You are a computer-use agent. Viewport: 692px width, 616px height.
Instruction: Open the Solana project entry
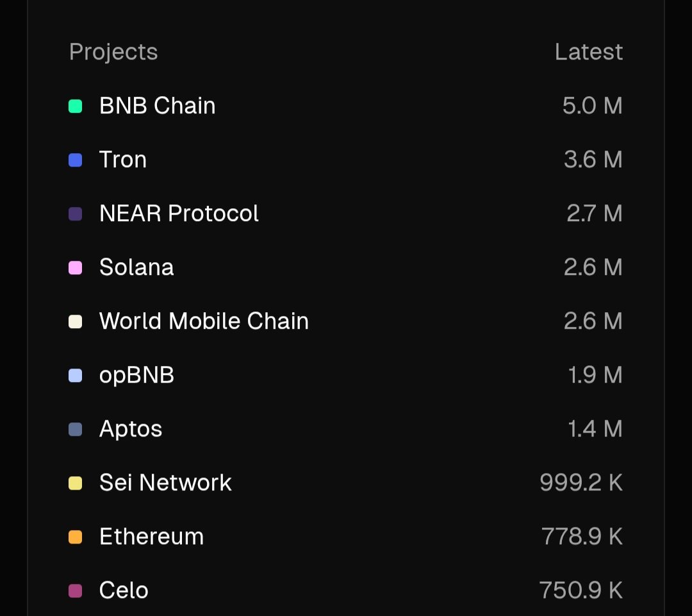click(136, 267)
